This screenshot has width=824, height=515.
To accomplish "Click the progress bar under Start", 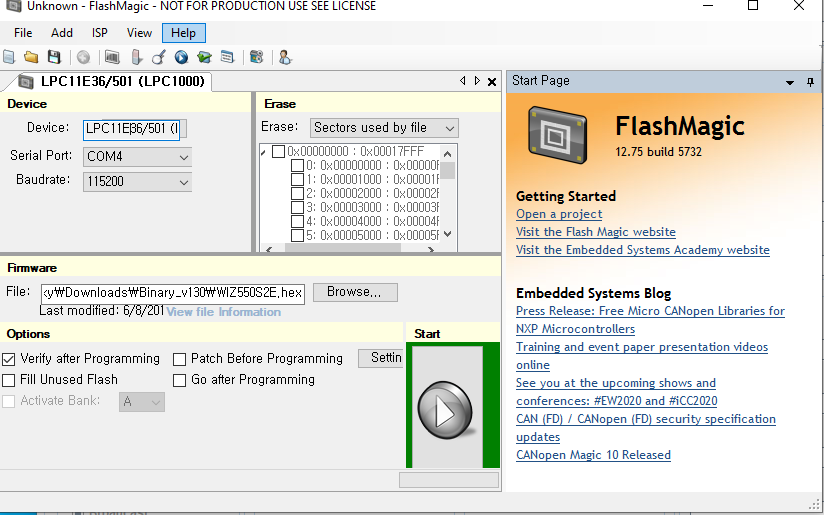I will click(x=449, y=480).
